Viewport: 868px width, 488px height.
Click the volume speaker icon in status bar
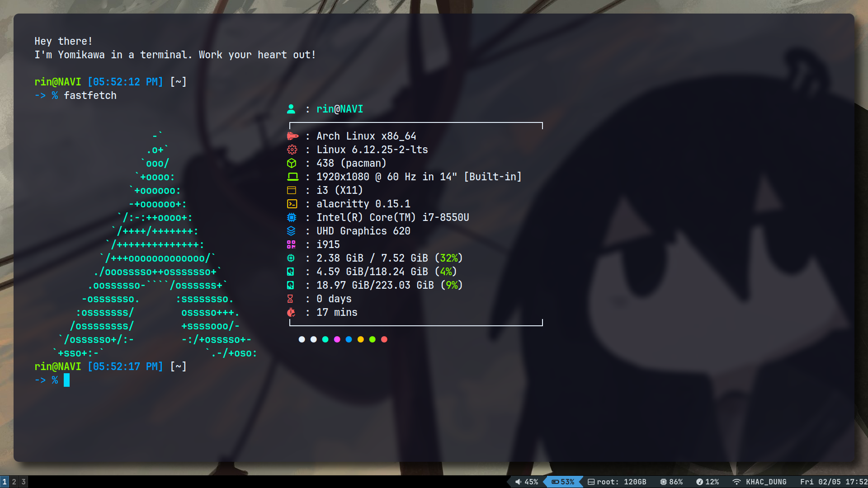(519, 482)
